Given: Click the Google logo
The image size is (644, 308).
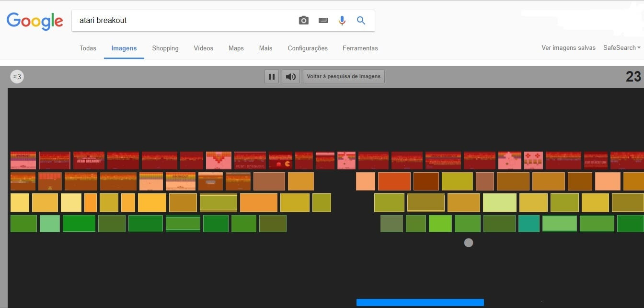Looking at the screenshot, I should point(34,21).
